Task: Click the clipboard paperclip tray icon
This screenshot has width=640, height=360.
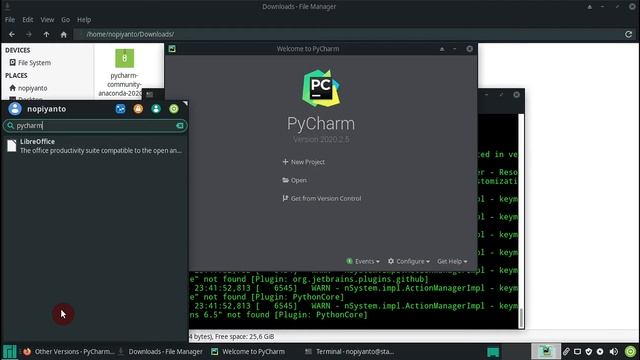Action: pos(566,351)
